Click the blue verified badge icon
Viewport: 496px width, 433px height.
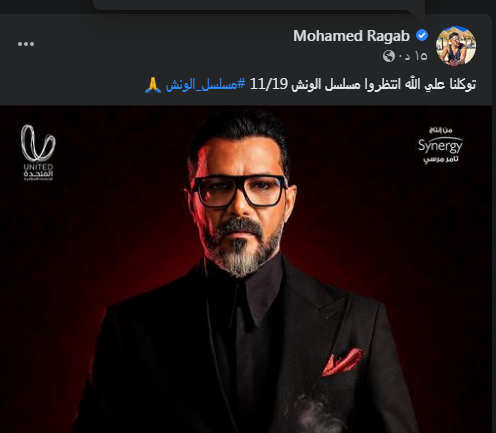pos(422,35)
